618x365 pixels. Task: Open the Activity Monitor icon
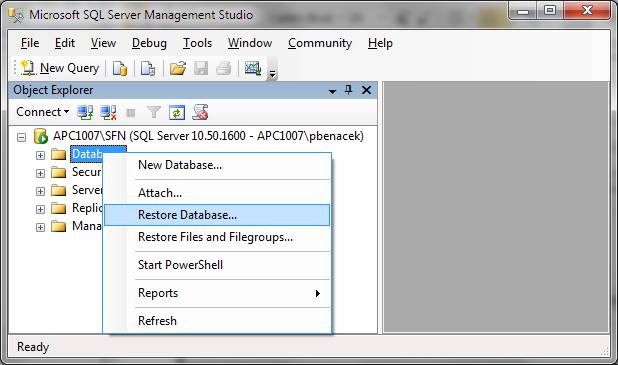point(253,68)
